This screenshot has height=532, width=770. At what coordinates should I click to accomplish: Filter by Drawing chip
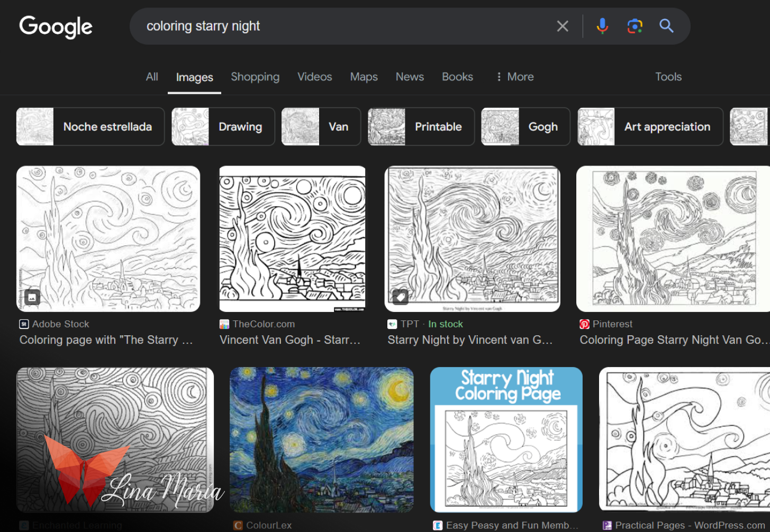coord(223,126)
